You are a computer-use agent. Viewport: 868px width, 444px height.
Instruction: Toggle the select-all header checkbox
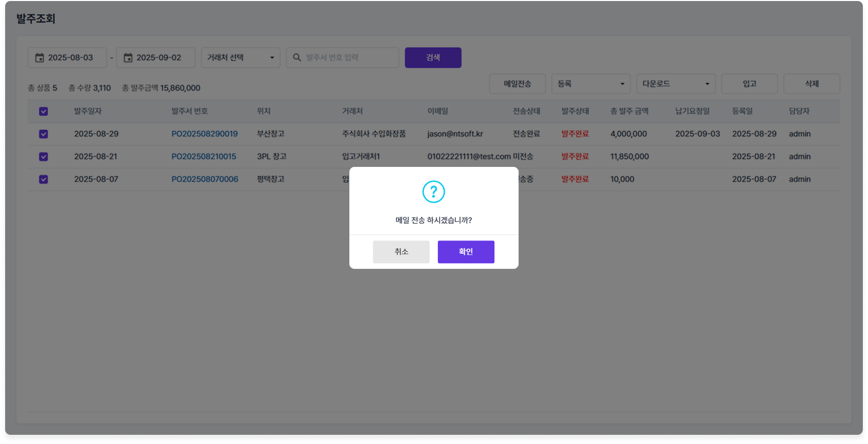pos(44,111)
